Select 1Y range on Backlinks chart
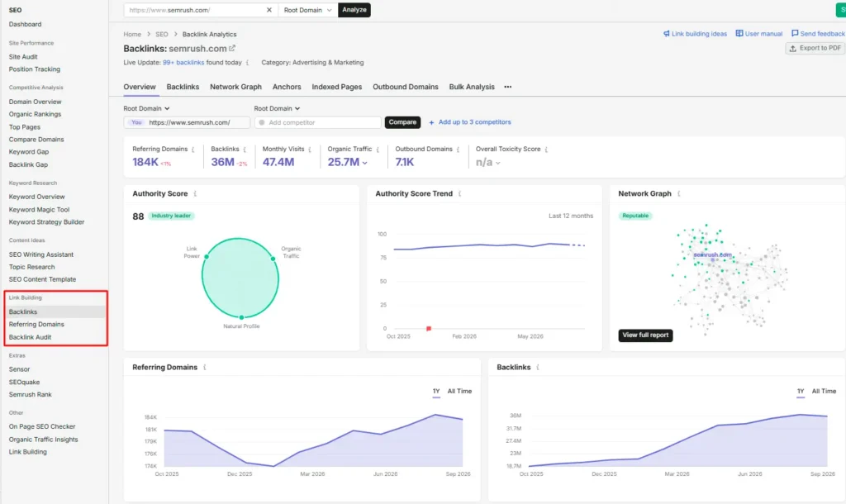This screenshot has height=504, width=846. tap(801, 392)
